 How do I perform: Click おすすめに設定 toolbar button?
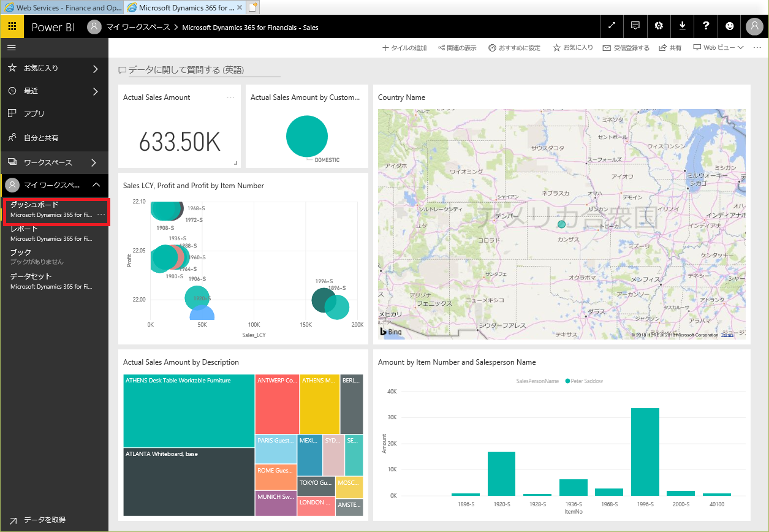pos(514,48)
